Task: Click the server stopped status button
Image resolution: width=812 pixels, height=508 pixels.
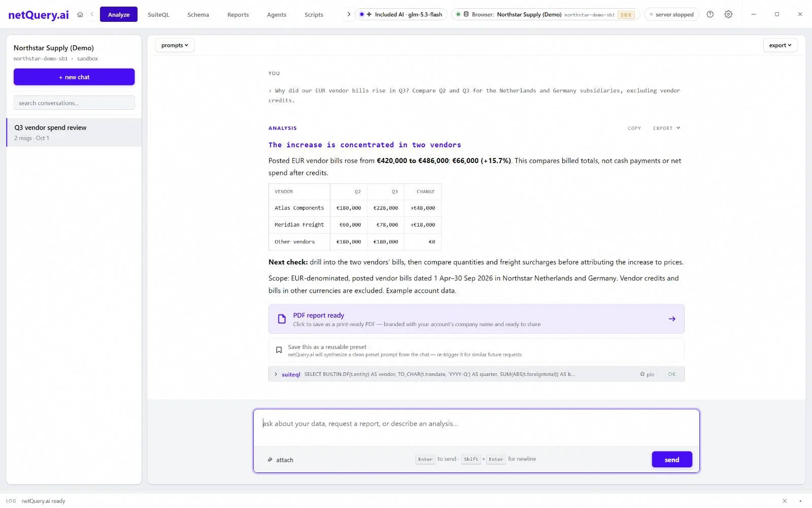Action: coord(671,14)
